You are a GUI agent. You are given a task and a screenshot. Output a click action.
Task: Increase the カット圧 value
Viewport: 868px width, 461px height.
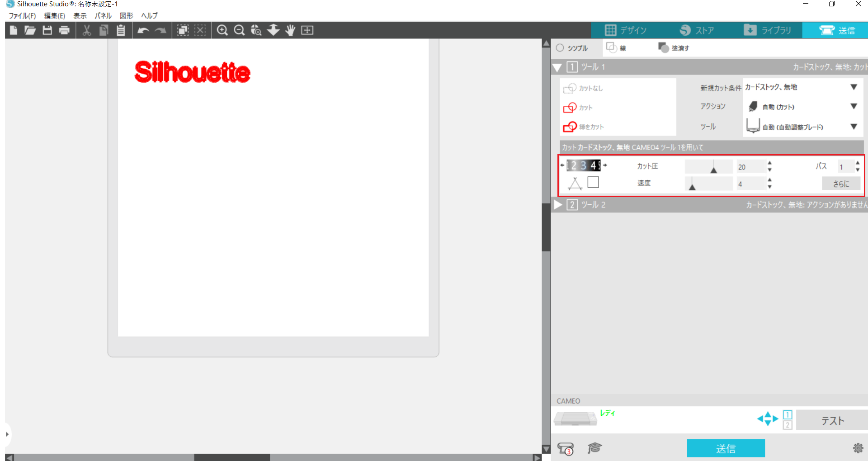[x=769, y=163]
